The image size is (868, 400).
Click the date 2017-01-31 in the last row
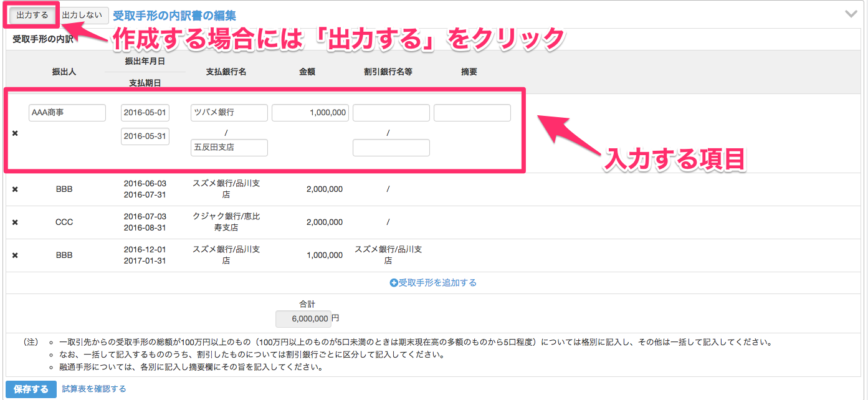pyautogui.click(x=145, y=261)
